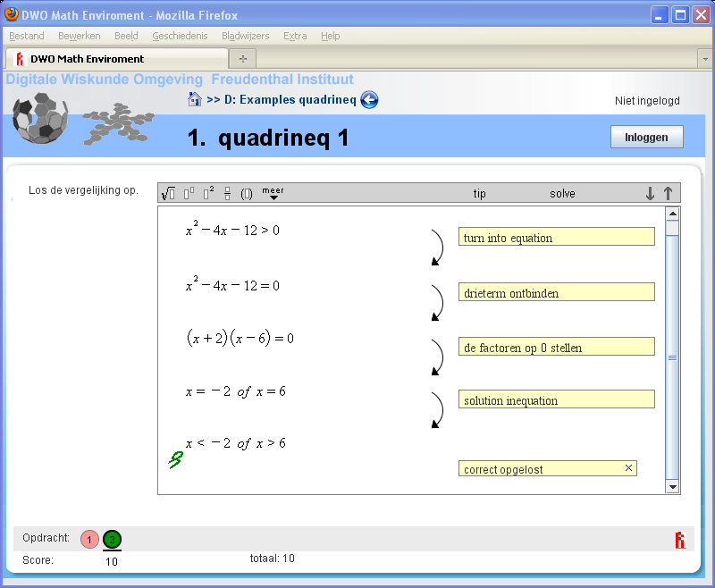Click the editor scrollbar thumb
Screen dimensions: 715x588
pos(672,357)
